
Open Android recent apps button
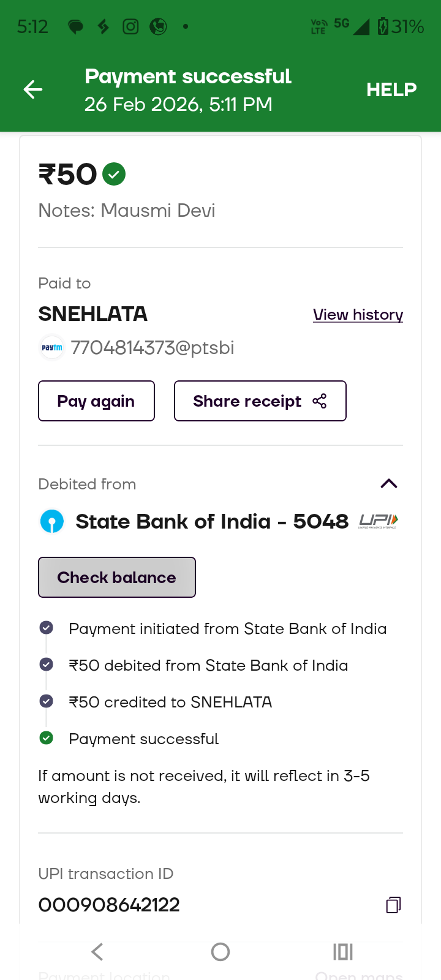tap(343, 952)
